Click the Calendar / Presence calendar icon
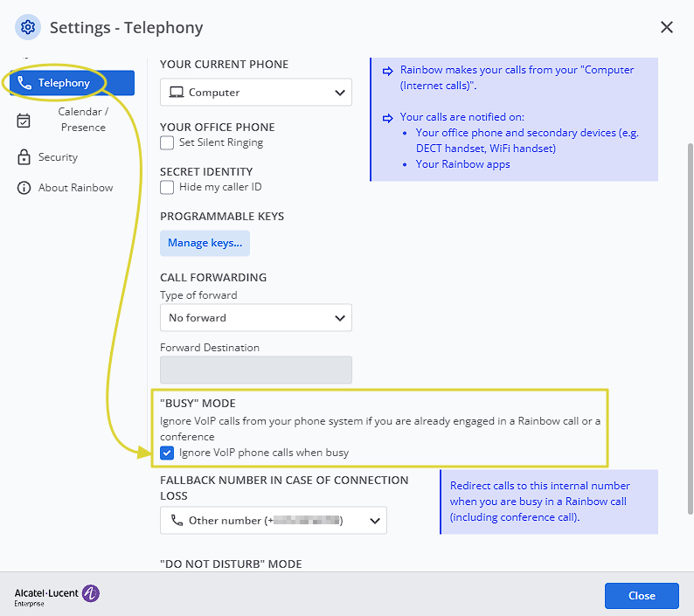This screenshot has height=616, width=694. pos(24,120)
